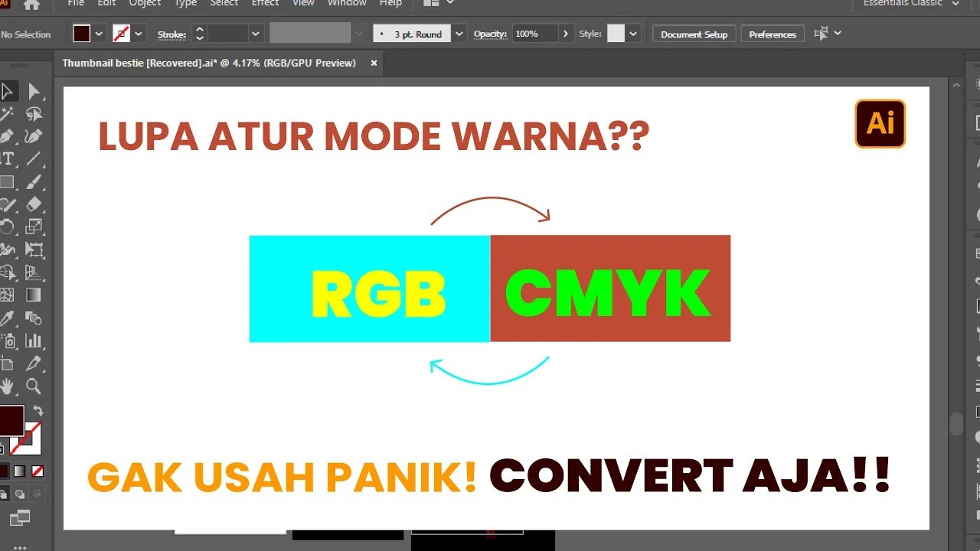Select the Perspective Grid tool

(x=34, y=272)
